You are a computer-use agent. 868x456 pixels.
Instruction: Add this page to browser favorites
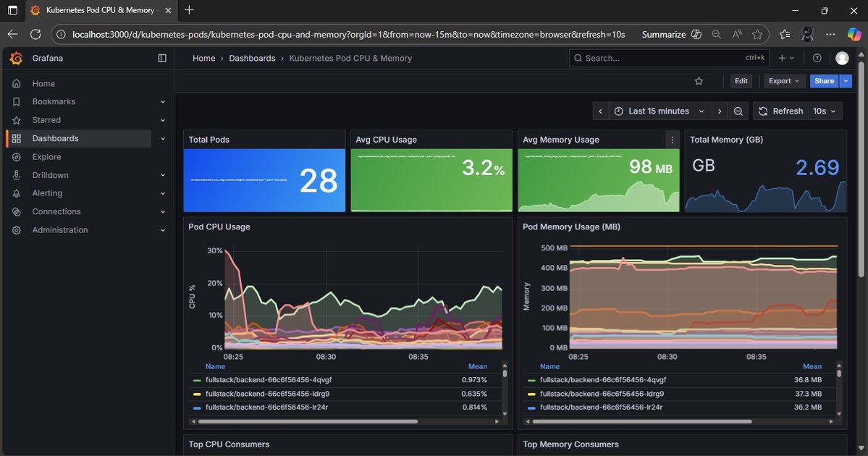tap(757, 34)
